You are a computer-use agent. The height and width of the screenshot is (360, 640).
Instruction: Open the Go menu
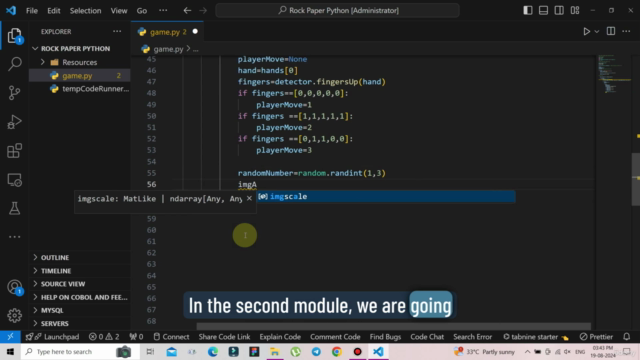(142, 11)
